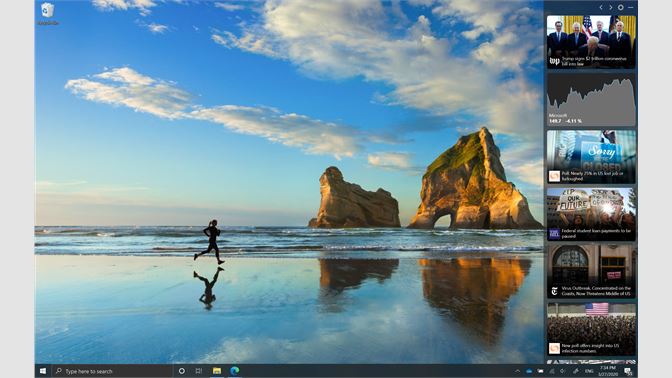Go to next page in news bar
The height and width of the screenshot is (378, 672).
point(611,7)
